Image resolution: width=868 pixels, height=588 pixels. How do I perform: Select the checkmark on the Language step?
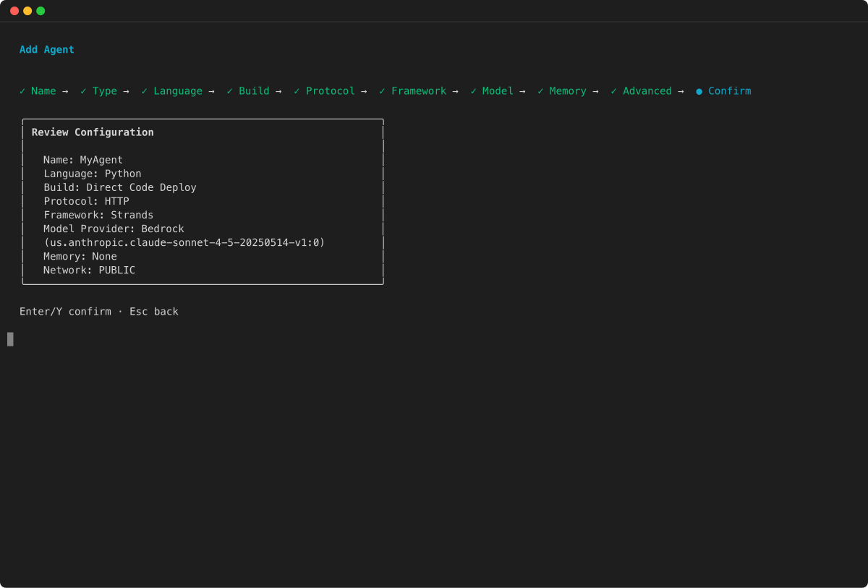click(144, 90)
